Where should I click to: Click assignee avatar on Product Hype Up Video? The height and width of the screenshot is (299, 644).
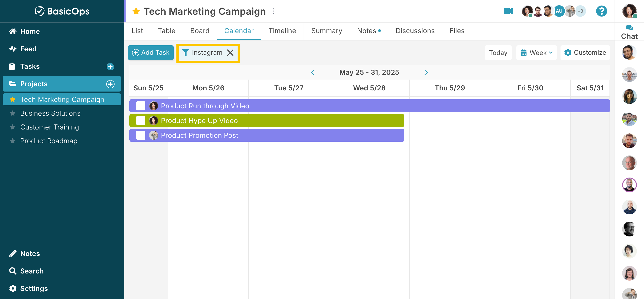tap(153, 121)
